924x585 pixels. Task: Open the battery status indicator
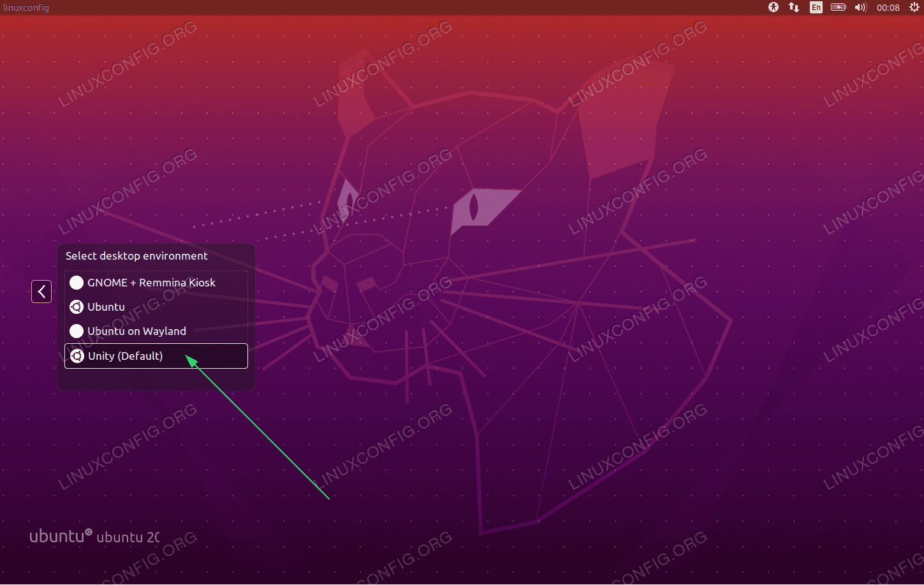coord(839,8)
